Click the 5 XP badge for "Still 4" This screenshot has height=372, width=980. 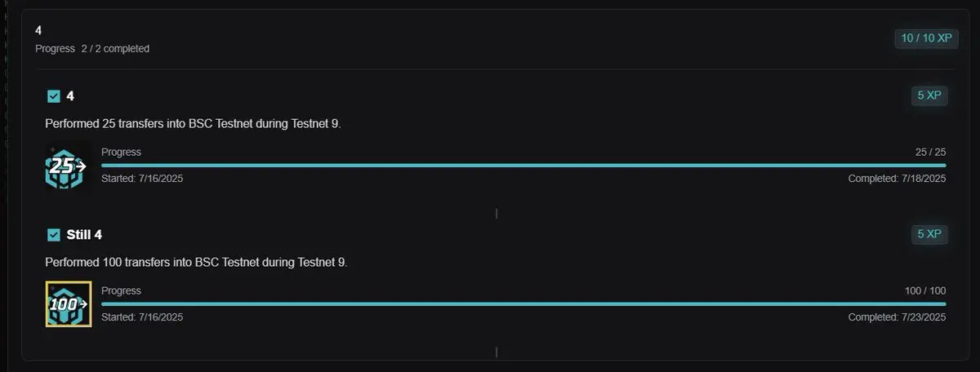point(929,234)
